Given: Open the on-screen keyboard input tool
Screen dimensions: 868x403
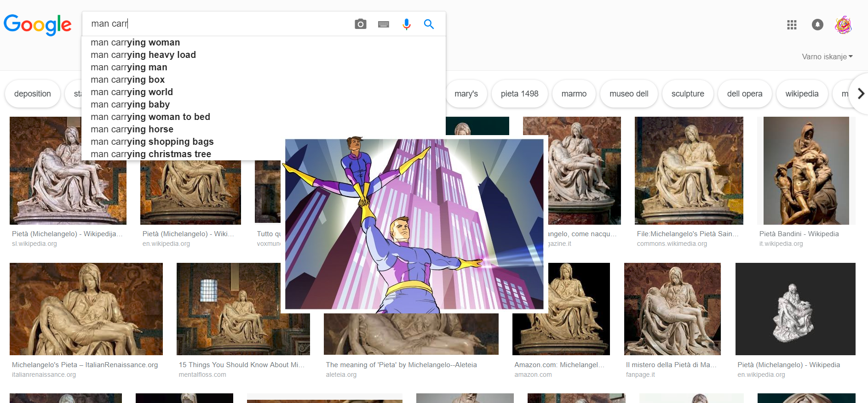Looking at the screenshot, I should (x=383, y=24).
